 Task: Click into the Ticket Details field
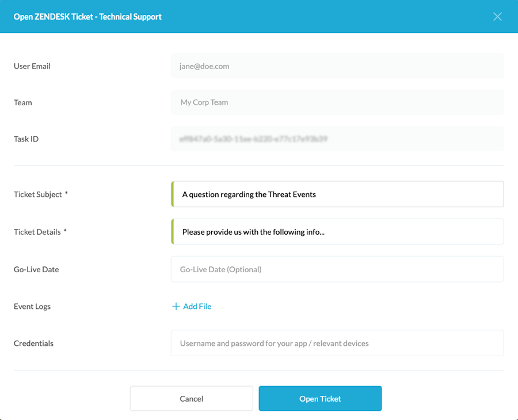(337, 232)
